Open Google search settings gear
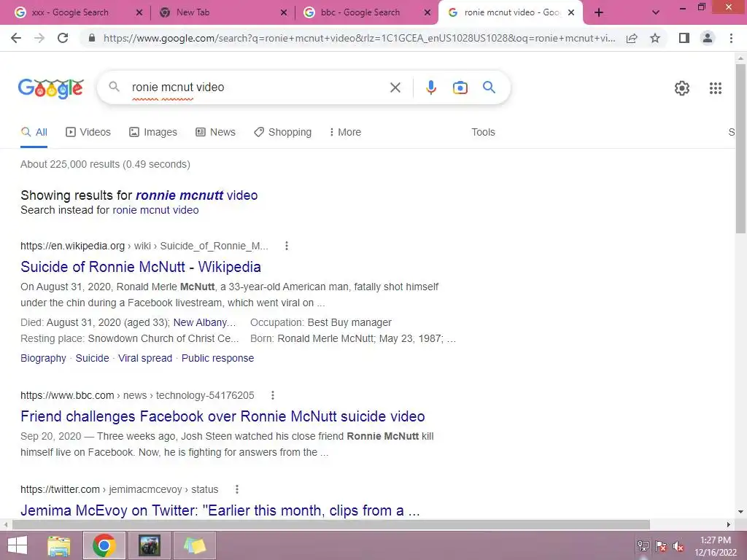 (682, 88)
